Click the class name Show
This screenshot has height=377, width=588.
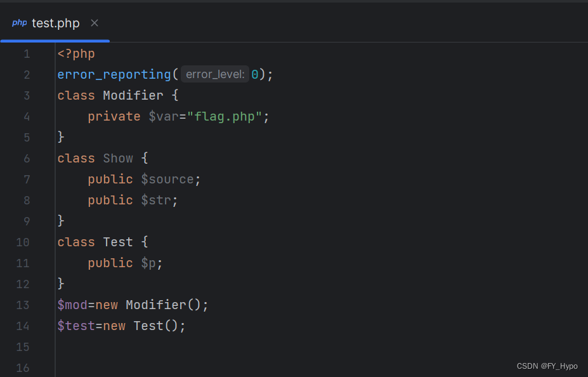pyautogui.click(x=118, y=158)
